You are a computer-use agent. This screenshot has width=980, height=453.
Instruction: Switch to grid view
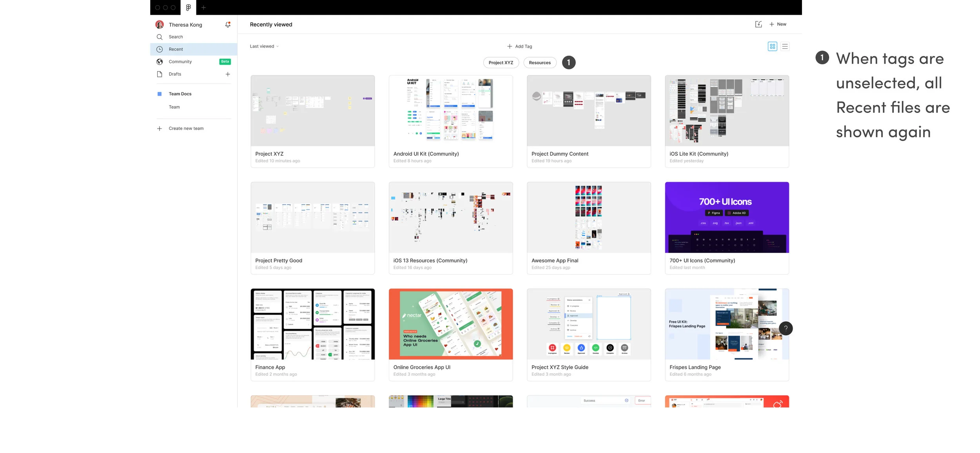click(x=772, y=46)
